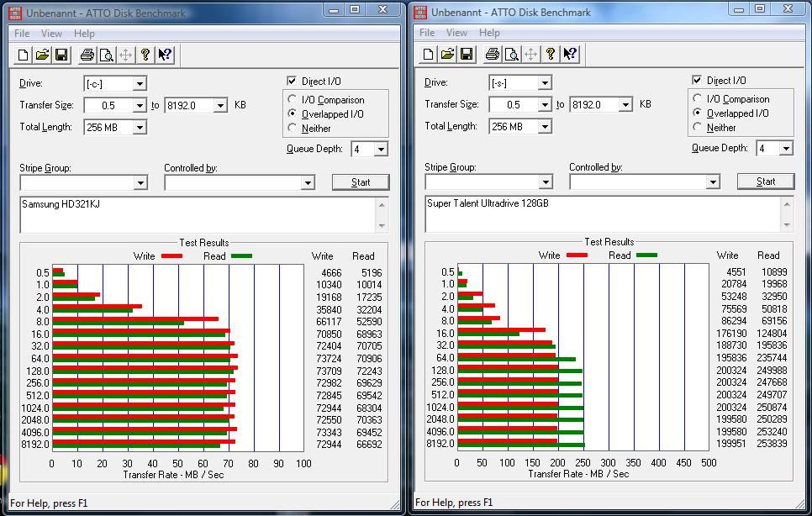Open Stripe Group dropdown in left window
Screen dimensions: 812x516
[140, 182]
